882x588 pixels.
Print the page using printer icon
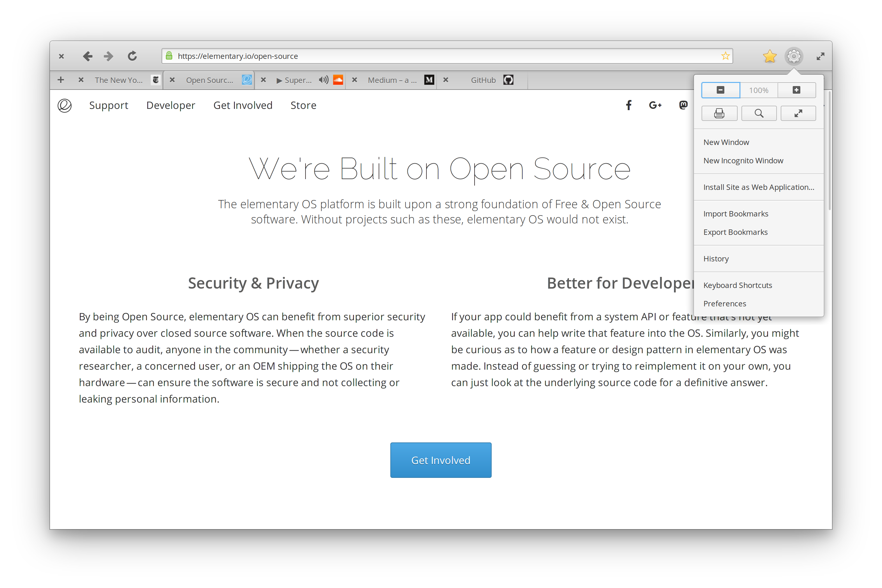pos(719,113)
